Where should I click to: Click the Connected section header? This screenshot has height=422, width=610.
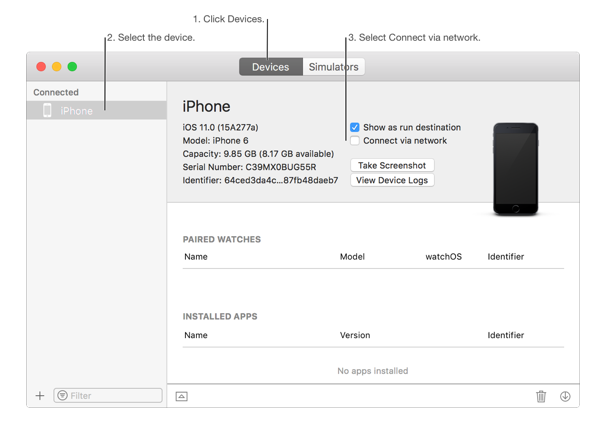(x=56, y=92)
